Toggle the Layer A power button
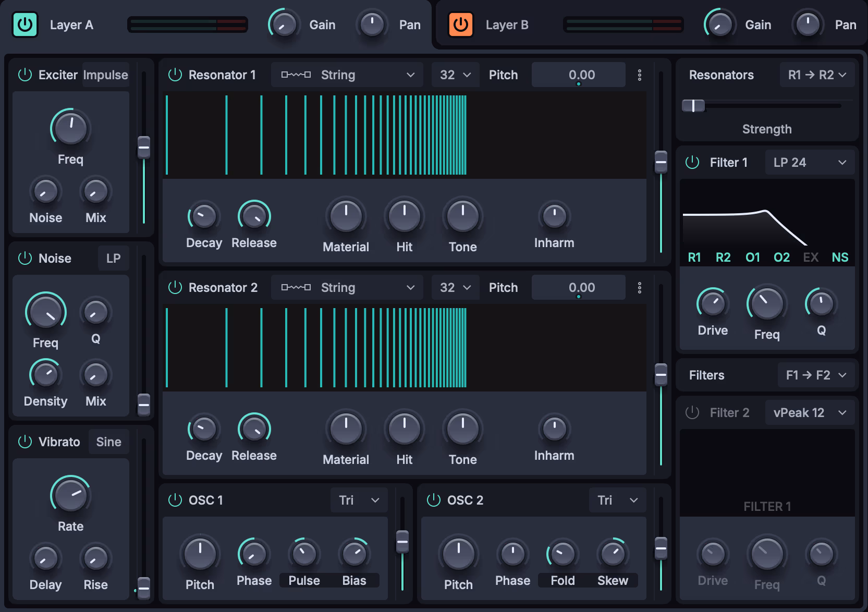This screenshot has height=612, width=868. [x=25, y=25]
